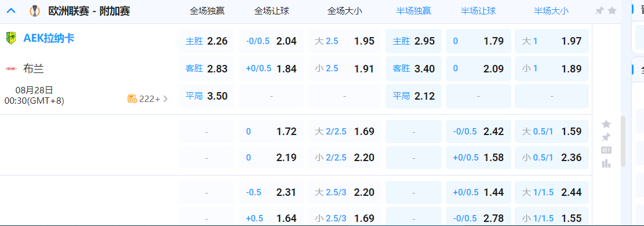Pin the league using header pin icon
The width and height of the screenshot is (644, 226).
[599, 11]
